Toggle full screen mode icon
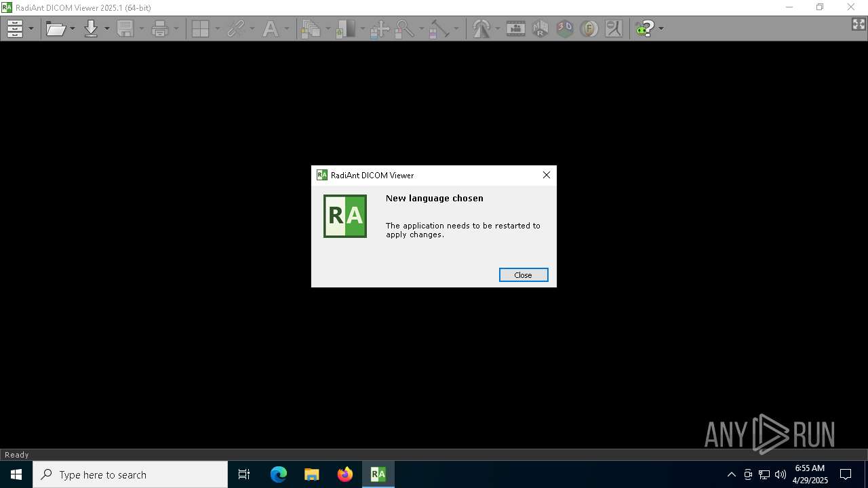Image resolution: width=868 pixels, height=488 pixels. tap(859, 24)
